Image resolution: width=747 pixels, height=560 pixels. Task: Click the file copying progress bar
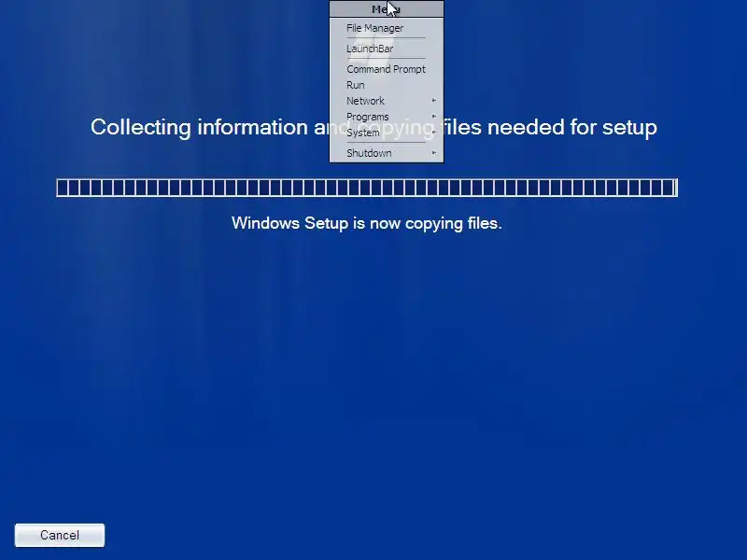coord(367,188)
